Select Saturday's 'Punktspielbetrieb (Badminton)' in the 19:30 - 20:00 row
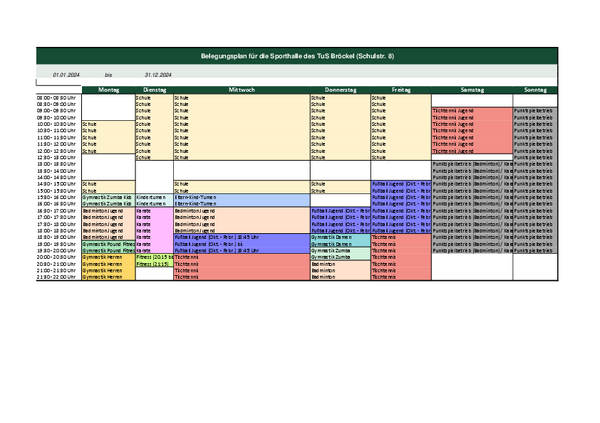Viewport: 600px width, 423px height. (473, 250)
